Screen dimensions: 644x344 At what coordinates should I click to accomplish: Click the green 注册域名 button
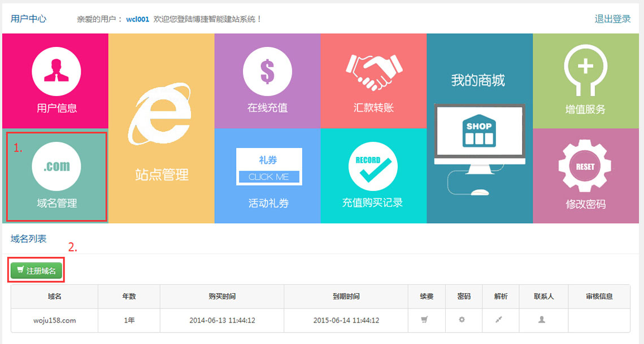(x=36, y=271)
